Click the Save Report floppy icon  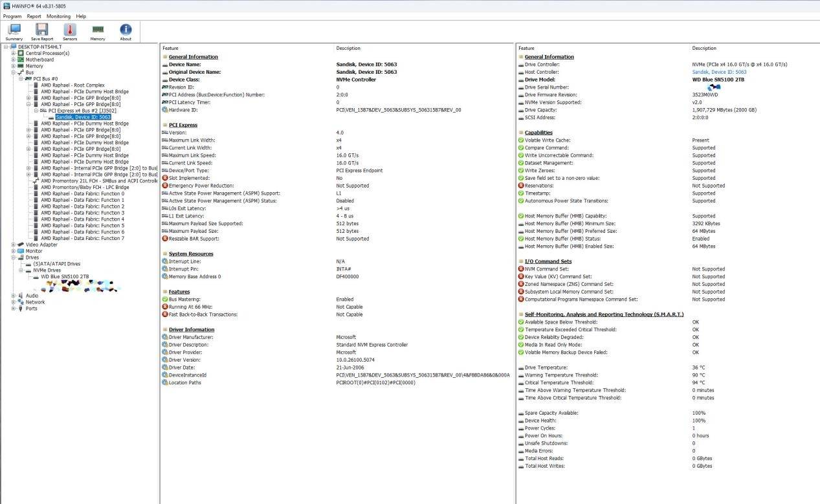[42, 31]
